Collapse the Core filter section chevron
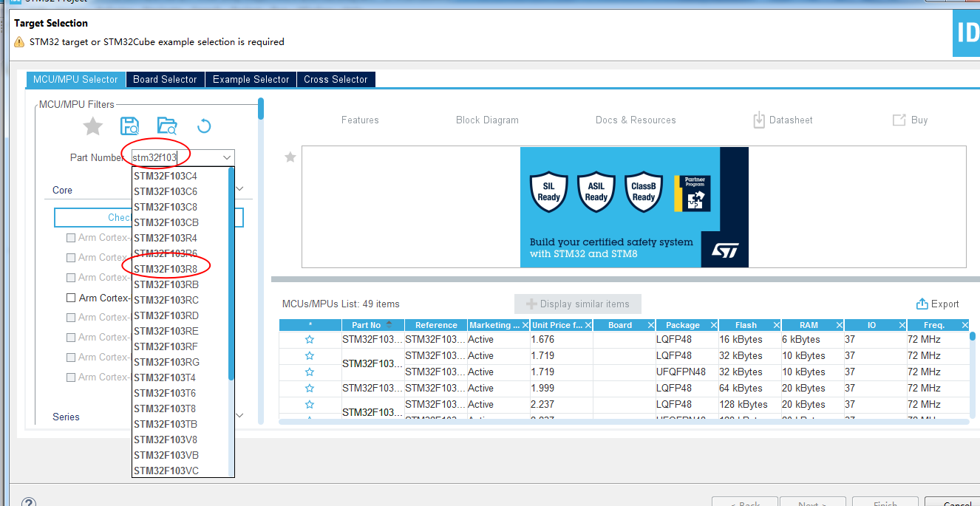This screenshot has height=506, width=980. tap(239, 190)
